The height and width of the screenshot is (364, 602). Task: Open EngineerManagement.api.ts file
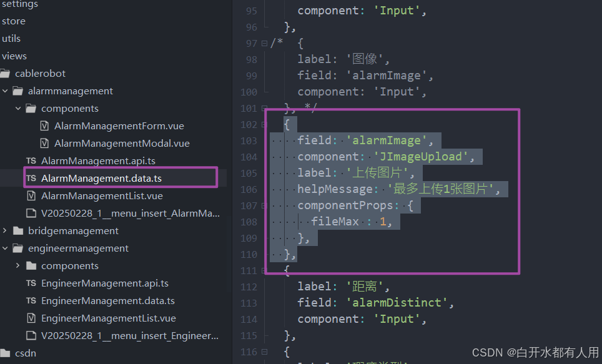click(105, 283)
